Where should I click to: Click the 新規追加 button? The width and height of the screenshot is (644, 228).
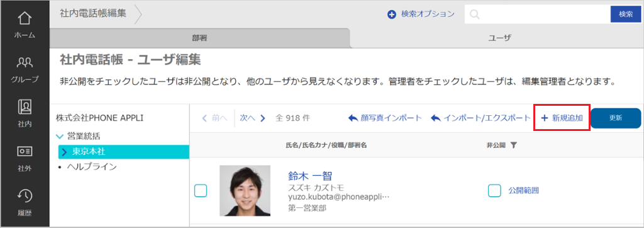pos(562,118)
